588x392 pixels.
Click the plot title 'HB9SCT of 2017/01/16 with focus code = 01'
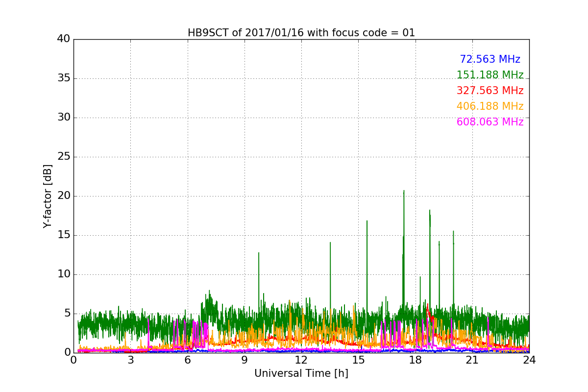[x=301, y=33]
